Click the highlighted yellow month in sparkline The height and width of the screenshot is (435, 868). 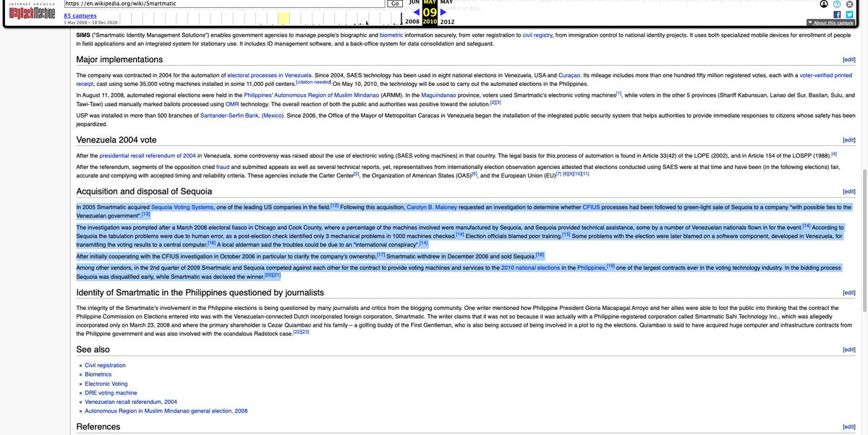[x=284, y=18]
